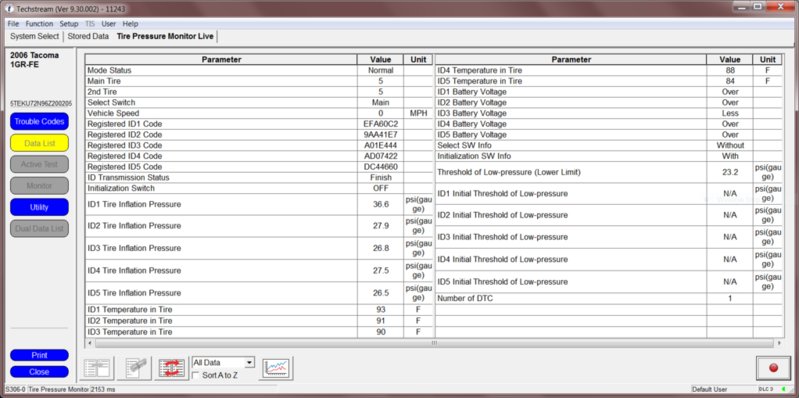
Task: Click Default User in the status bar
Action: 710,389
